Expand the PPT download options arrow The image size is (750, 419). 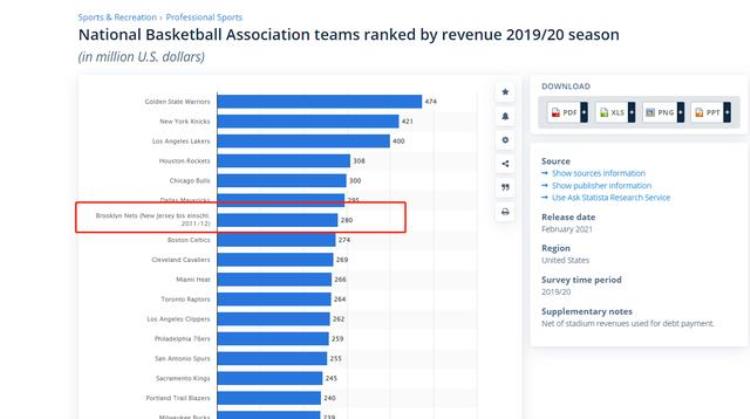(x=727, y=112)
